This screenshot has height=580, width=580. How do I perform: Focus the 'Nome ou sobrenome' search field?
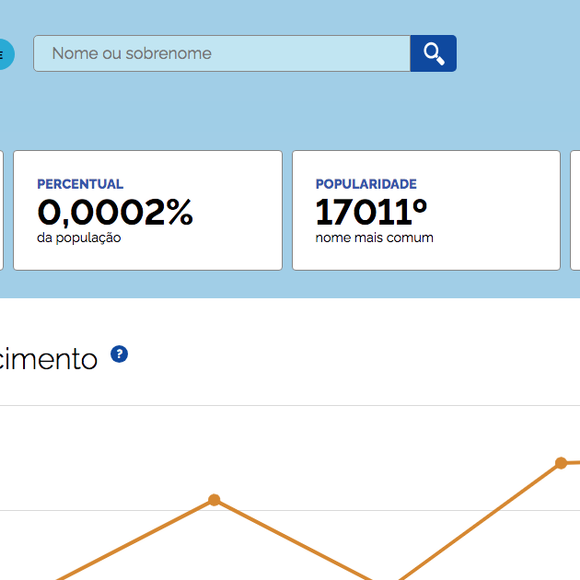222,54
